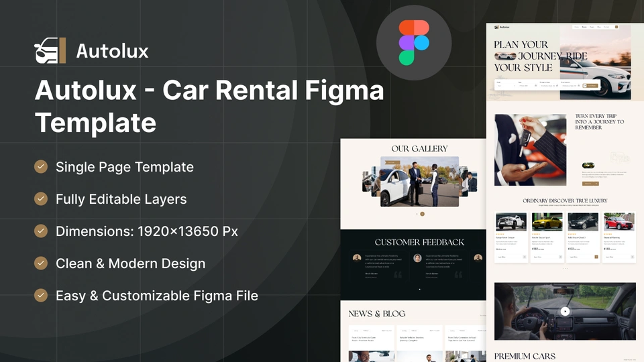Click the gold square icon in the mockup navigation bar
The image size is (644, 362).
[616, 27]
